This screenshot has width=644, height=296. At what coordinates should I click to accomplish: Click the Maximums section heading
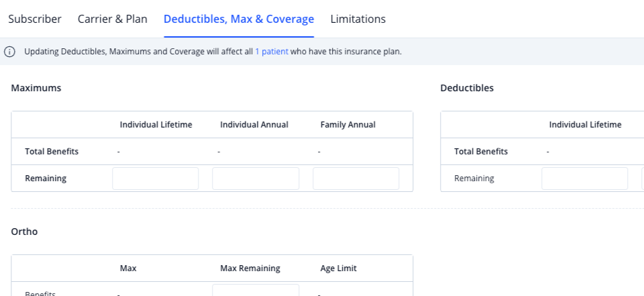(36, 88)
